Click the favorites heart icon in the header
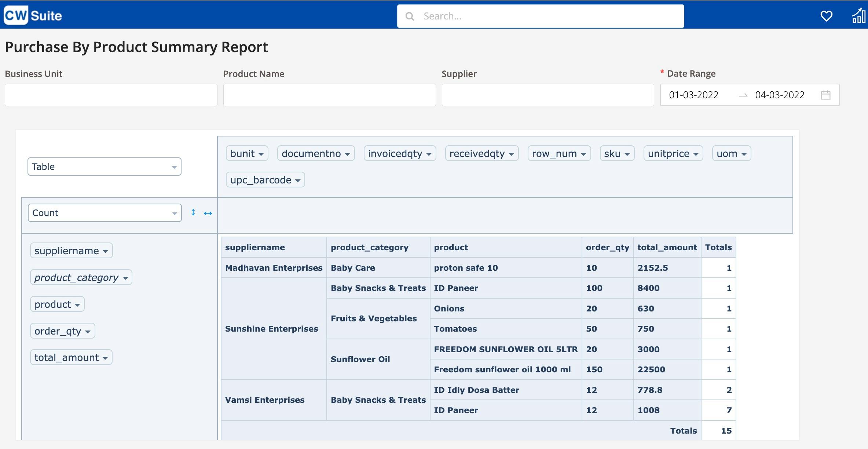Image resolution: width=868 pixels, height=449 pixels. coord(826,16)
